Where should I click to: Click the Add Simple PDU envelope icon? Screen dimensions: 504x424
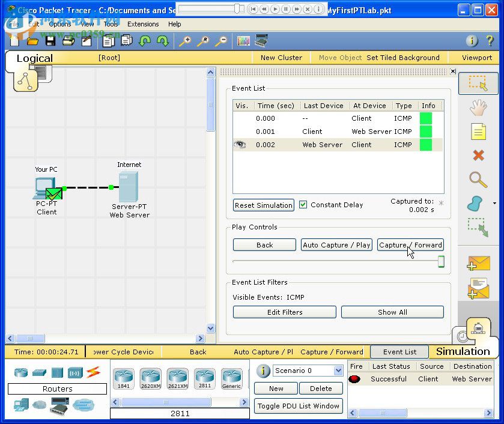[x=479, y=264]
